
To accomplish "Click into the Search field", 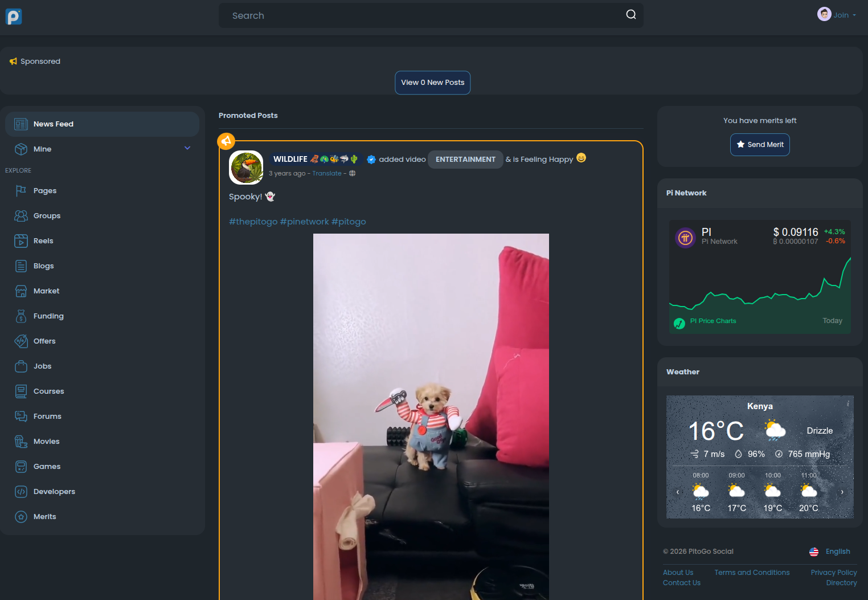I will [x=431, y=15].
